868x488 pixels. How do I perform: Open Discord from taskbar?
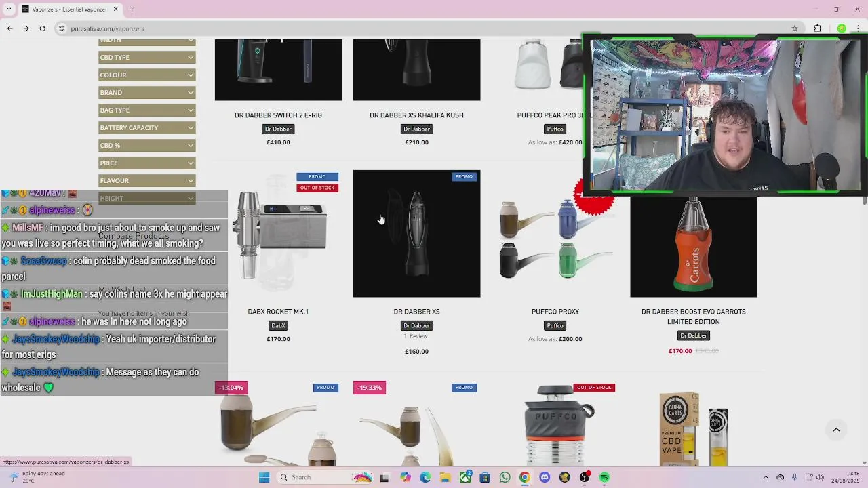click(x=545, y=477)
